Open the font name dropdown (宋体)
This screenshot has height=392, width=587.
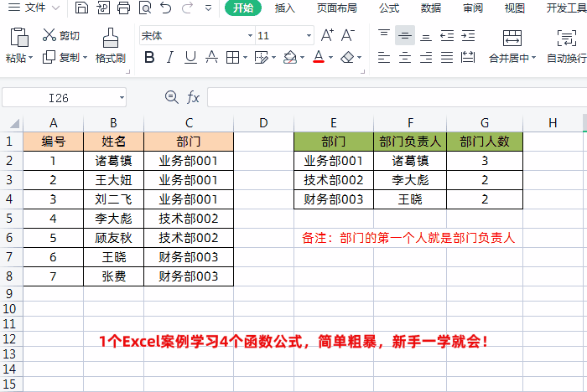pyautogui.click(x=249, y=36)
